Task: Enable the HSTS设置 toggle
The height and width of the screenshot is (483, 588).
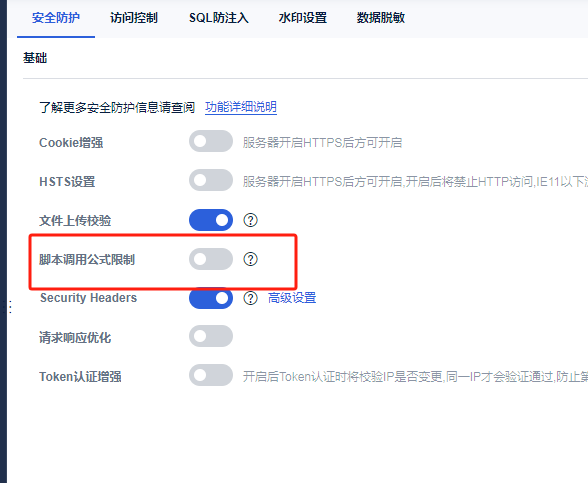Action: point(211,180)
